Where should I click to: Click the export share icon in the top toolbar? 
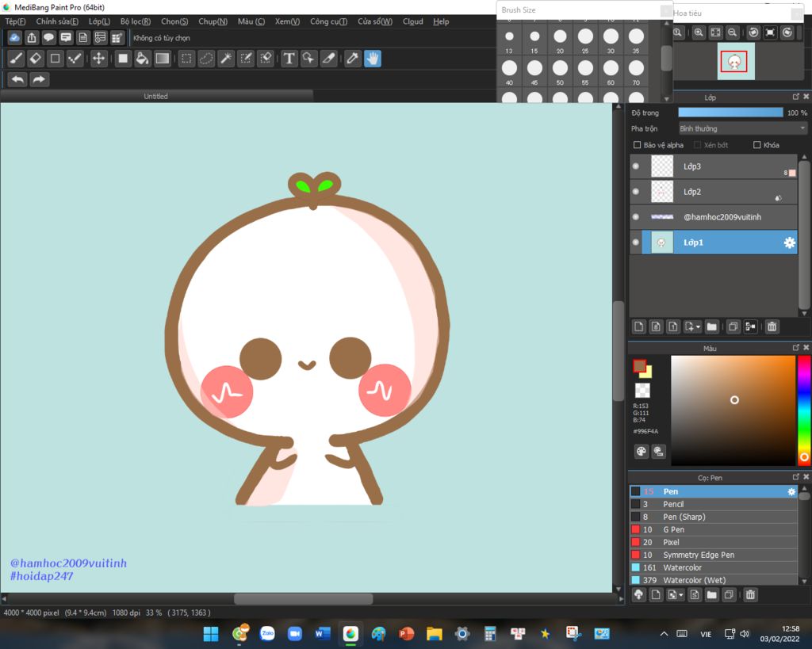click(x=32, y=38)
